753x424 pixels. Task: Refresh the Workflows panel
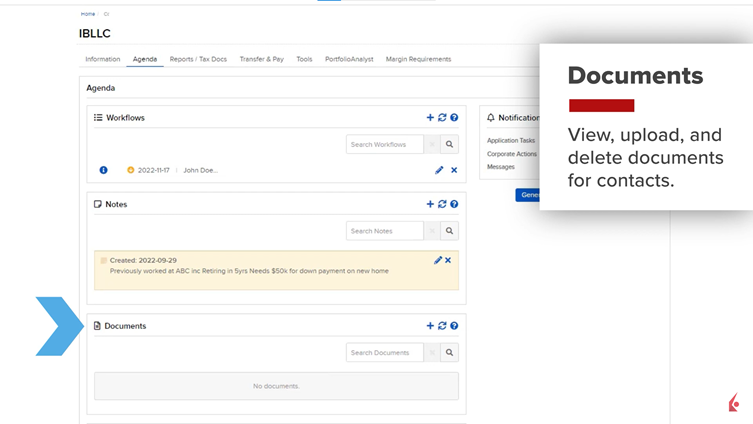pyautogui.click(x=442, y=118)
